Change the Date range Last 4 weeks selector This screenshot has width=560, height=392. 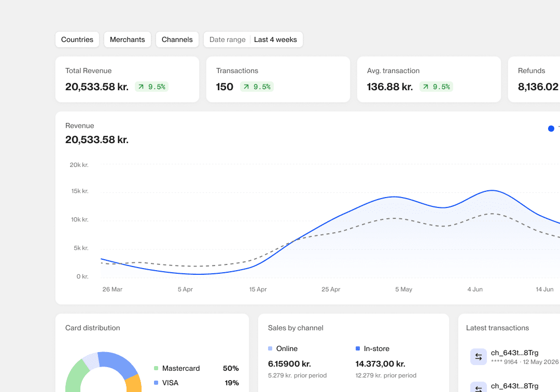[253, 39]
